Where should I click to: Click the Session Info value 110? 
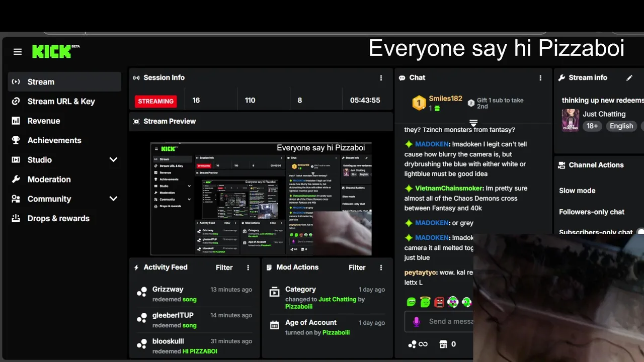pos(250,101)
